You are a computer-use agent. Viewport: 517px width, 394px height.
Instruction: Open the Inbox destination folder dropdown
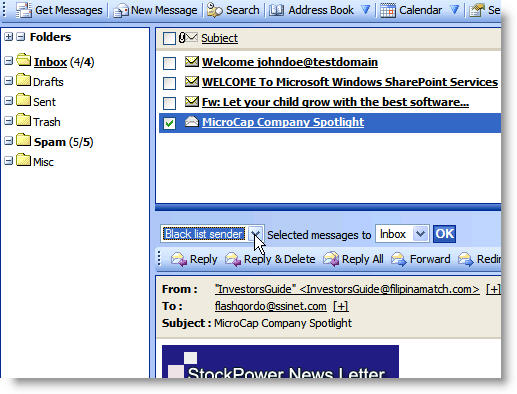420,234
